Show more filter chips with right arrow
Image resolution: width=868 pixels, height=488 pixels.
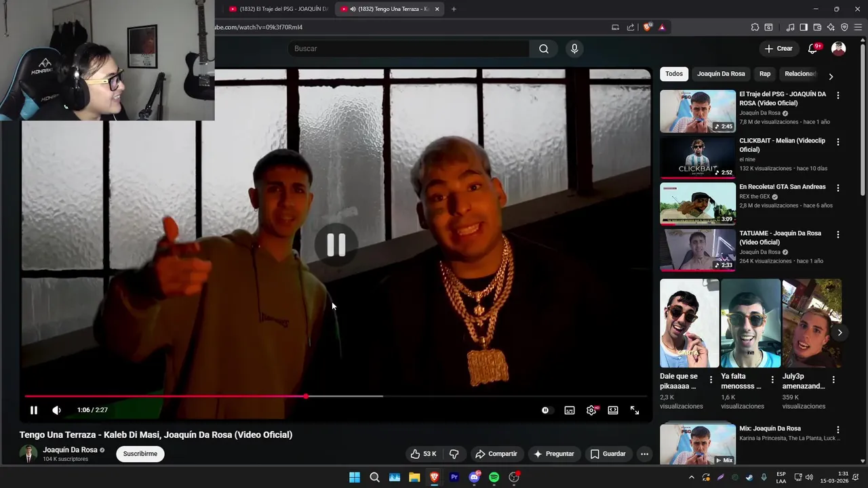831,76
